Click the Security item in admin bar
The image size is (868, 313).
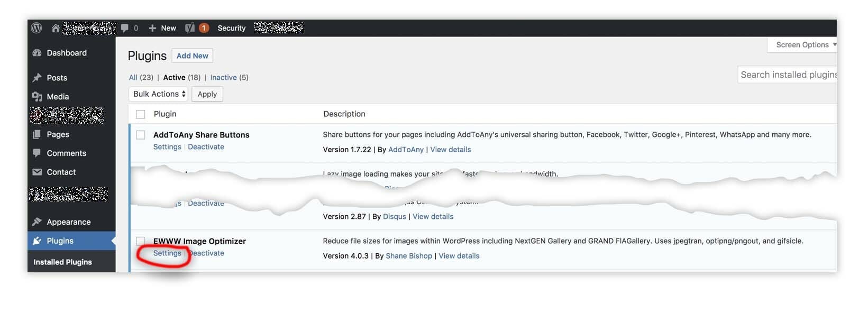[231, 28]
